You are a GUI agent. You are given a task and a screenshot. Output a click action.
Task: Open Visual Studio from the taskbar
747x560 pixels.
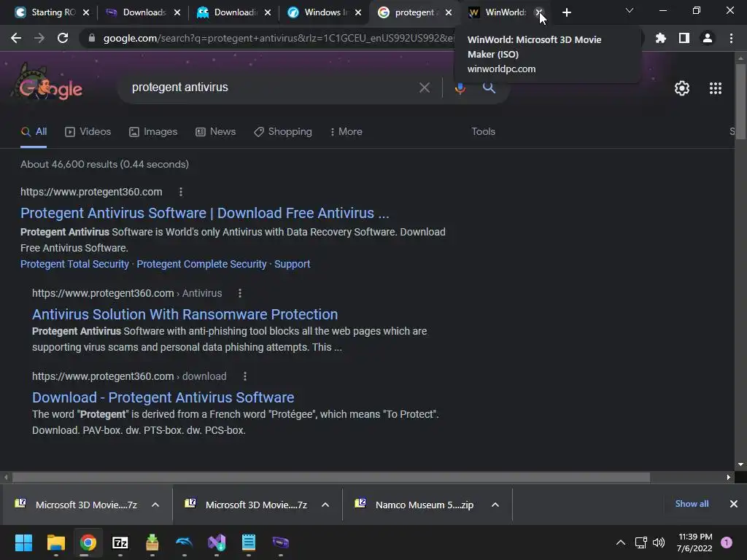pyautogui.click(x=217, y=542)
